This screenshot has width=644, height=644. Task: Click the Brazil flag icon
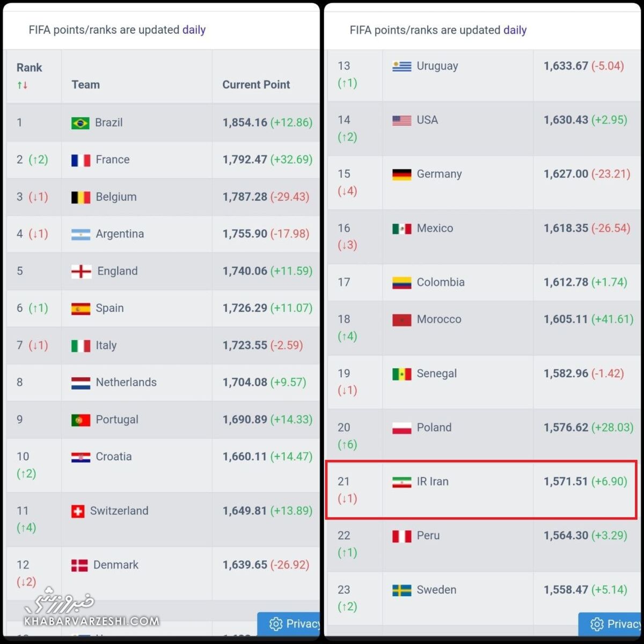(80, 123)
